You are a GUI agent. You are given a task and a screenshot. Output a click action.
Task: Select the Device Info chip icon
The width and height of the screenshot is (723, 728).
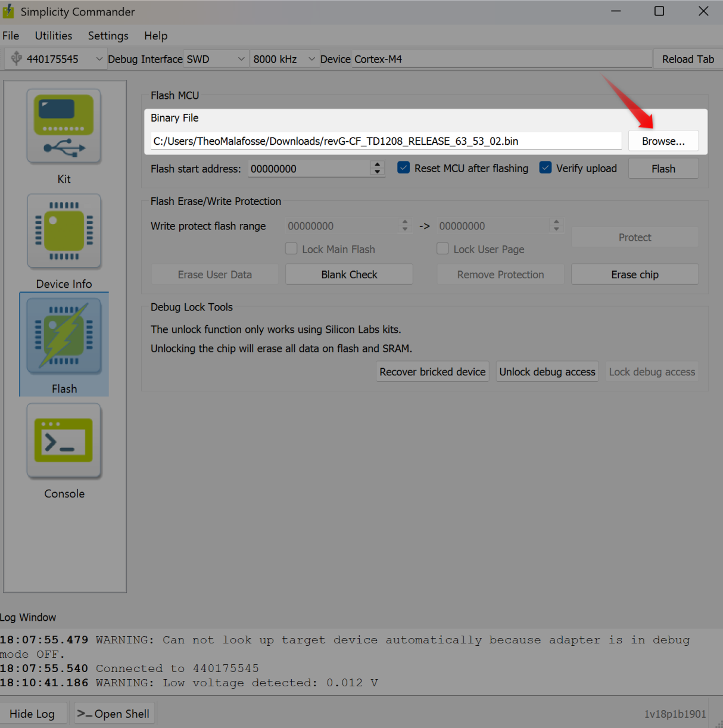click(64, 231)
